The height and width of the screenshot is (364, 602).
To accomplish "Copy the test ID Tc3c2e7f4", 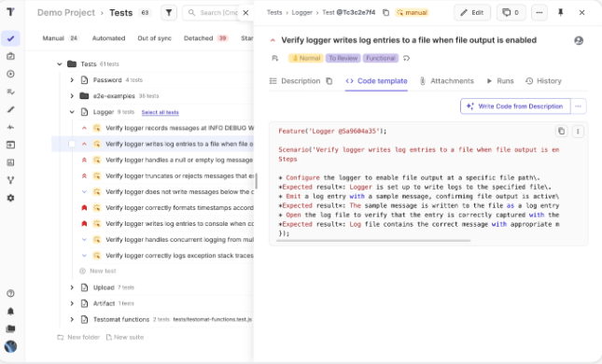I will (x=385, y=13).
